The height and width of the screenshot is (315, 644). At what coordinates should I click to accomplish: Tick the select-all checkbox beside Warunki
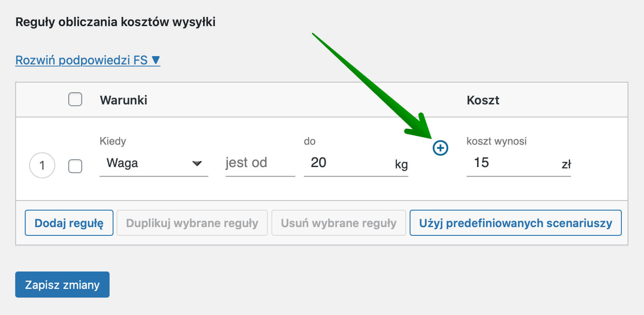click(x=75, y=100)
